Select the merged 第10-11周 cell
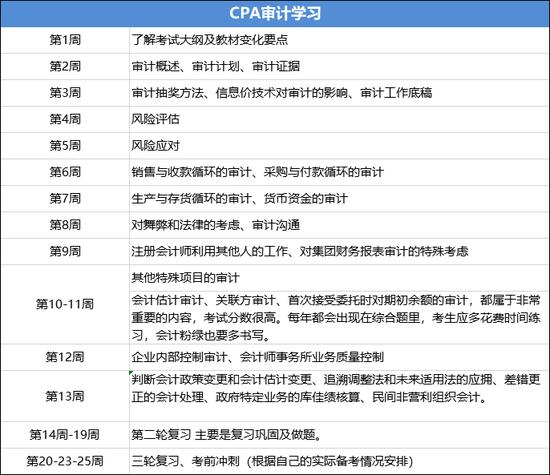Viewport: 550px width, 475px height. (x=65, y=304)
